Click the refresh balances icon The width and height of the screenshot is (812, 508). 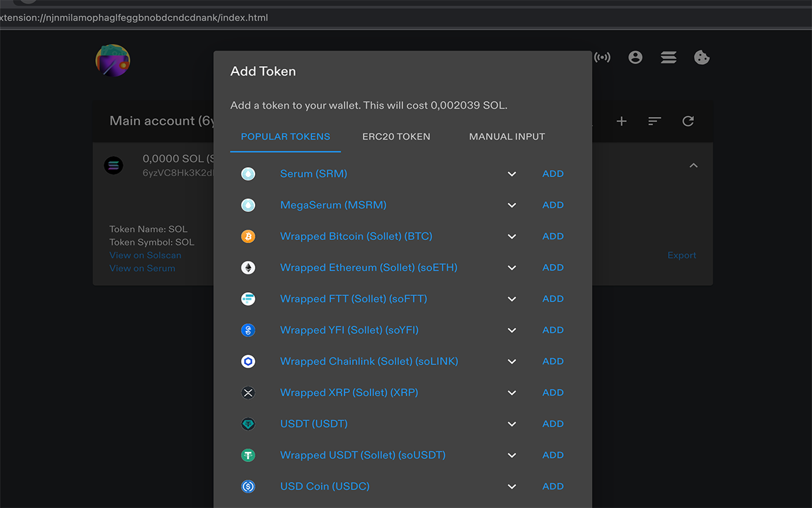pos(688,121)
